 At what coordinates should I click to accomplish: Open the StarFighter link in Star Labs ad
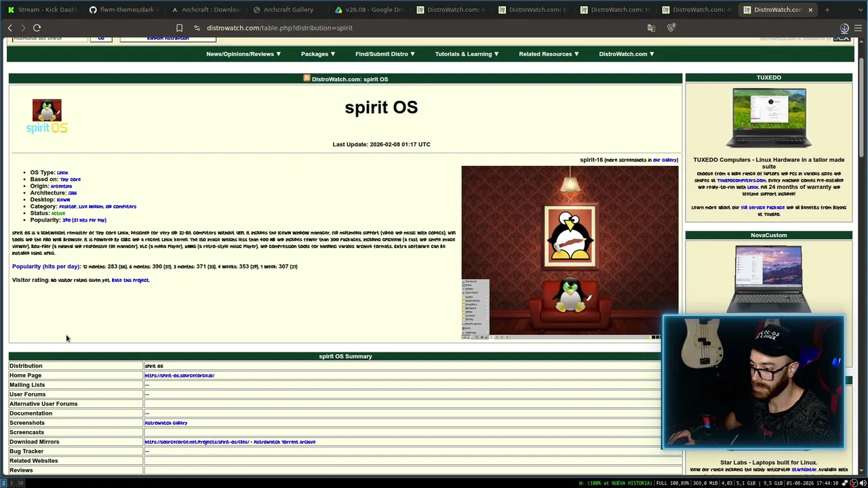click(x=804, y=469)
